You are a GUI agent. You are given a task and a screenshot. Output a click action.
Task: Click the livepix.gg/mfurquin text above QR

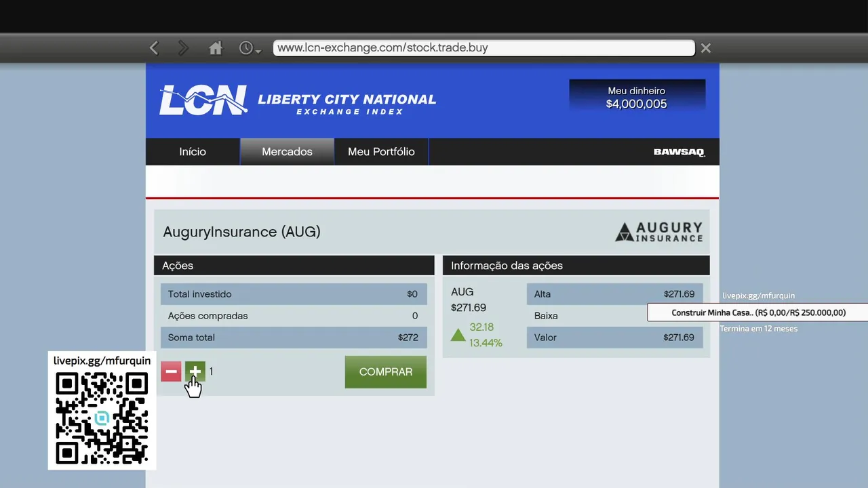(102, 361)
